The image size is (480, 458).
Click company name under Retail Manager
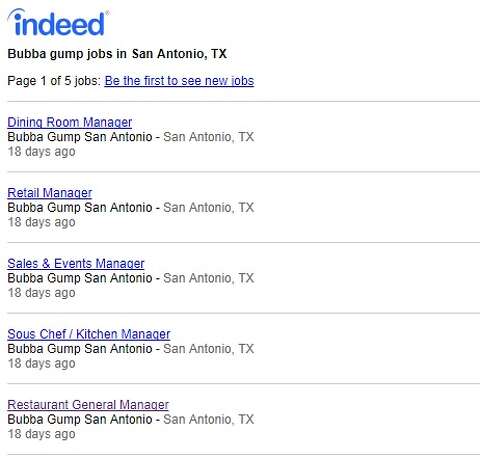pyautogui.click(x=80, y=207)
